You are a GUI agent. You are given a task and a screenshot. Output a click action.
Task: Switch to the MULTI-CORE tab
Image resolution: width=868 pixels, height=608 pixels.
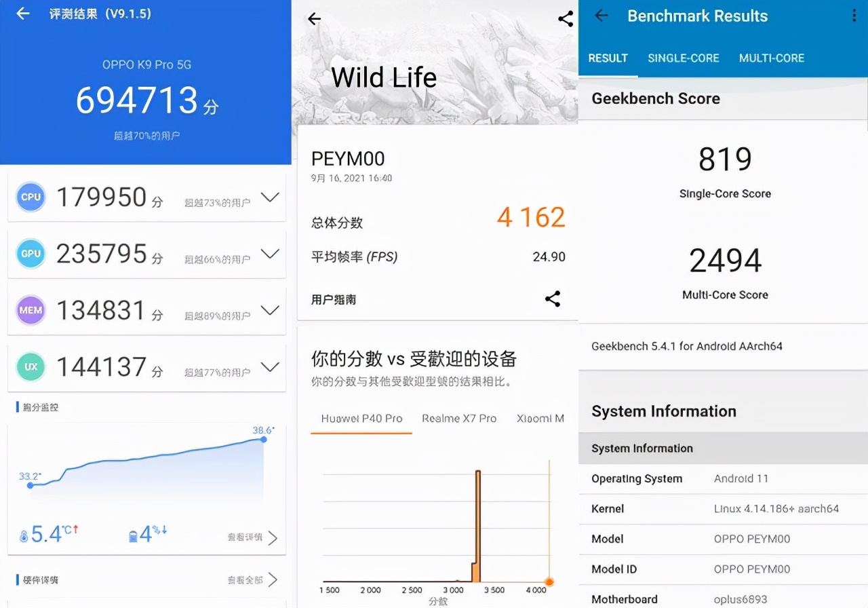click(772, 58)
